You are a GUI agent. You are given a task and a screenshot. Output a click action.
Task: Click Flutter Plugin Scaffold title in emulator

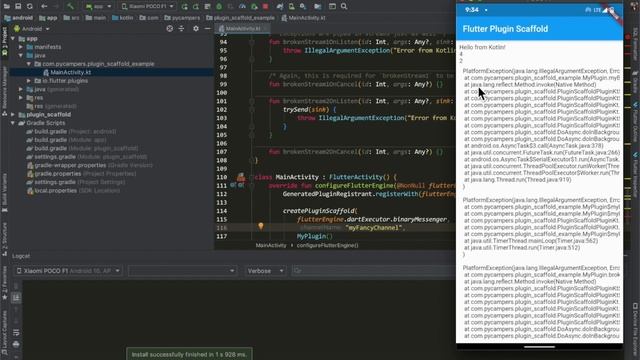tap(505, 29)
